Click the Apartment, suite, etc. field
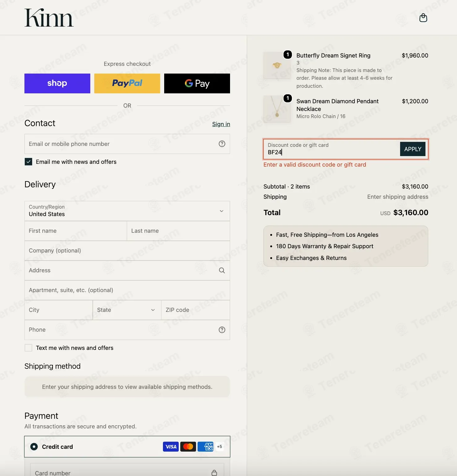 pos(127,290)
